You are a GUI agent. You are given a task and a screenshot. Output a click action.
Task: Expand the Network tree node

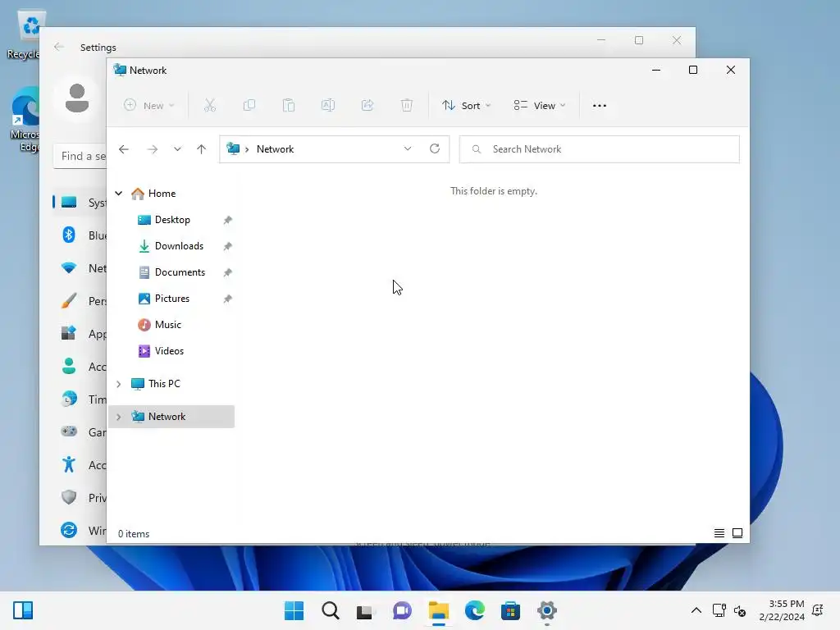tap(119, 417)
